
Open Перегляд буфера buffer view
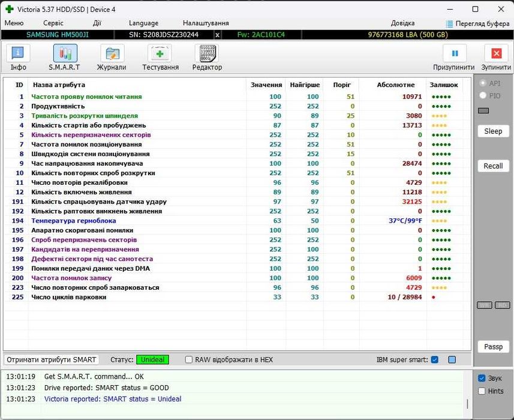[477, 23]
